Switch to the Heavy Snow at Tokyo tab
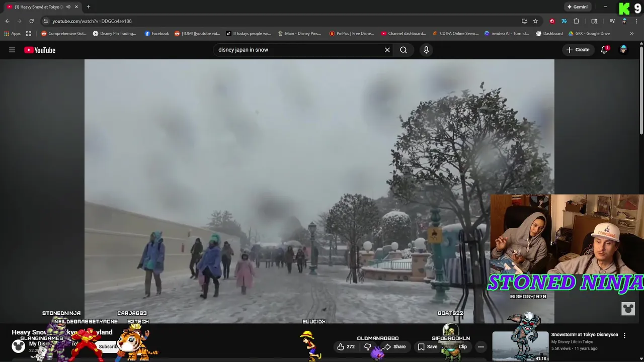This screenshot has height=362, width=644. click(39, 7)
